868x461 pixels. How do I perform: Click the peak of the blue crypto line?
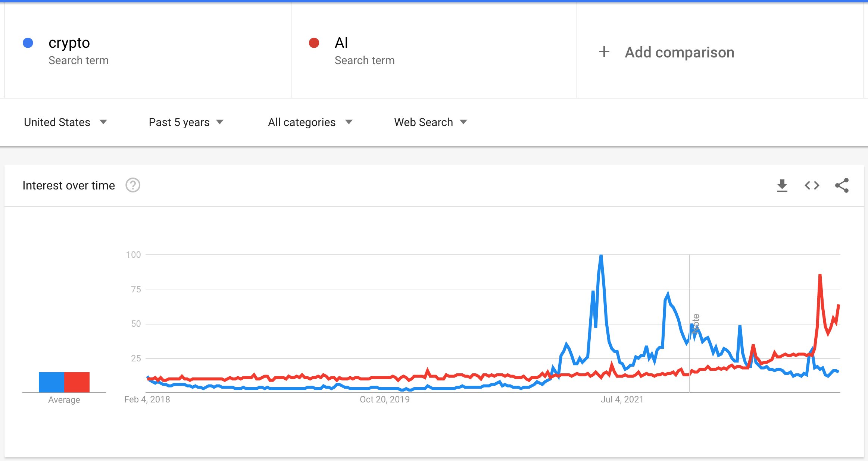point(600,255)
